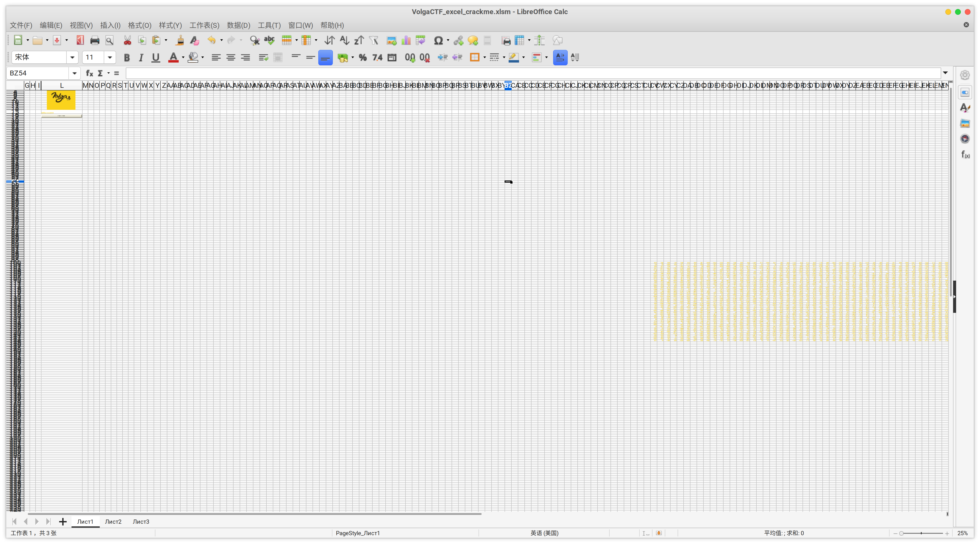
Task: Toggle Underline formatting
Action: point(156,57)
